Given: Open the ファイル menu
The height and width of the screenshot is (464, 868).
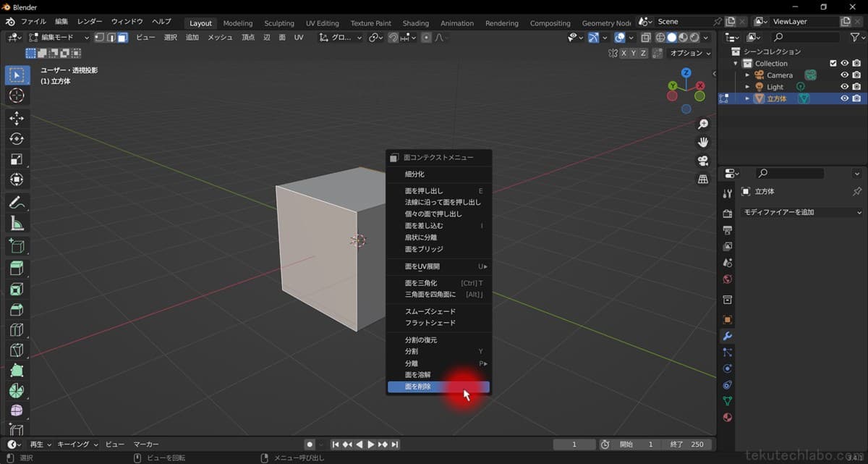Looking at the screenshot, I should point(33,22).
